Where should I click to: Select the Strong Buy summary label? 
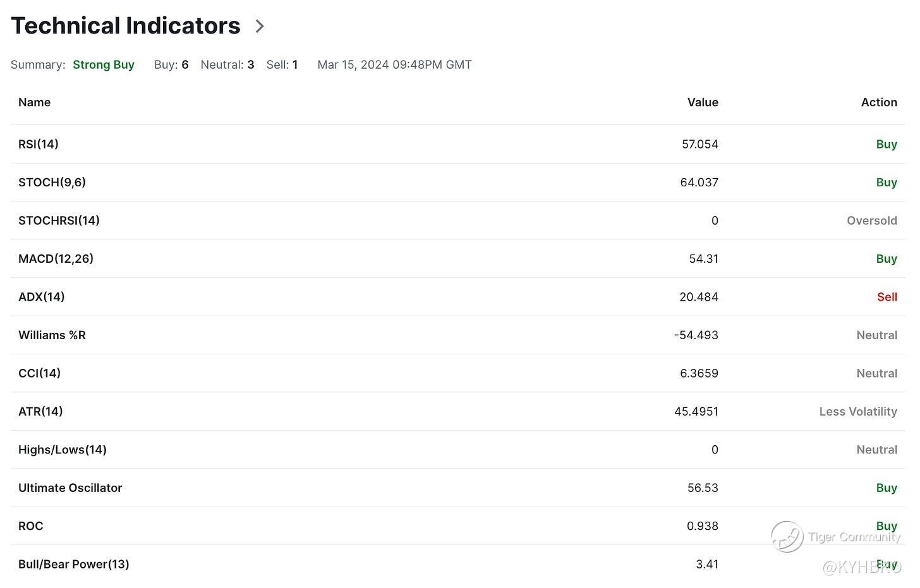point(104,64)
